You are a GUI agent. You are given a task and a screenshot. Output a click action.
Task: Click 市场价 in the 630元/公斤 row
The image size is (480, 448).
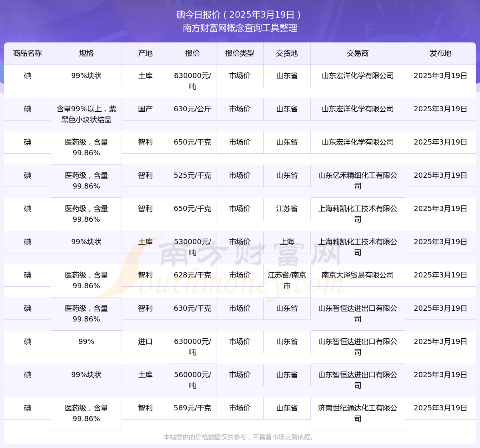pos(240,109)
